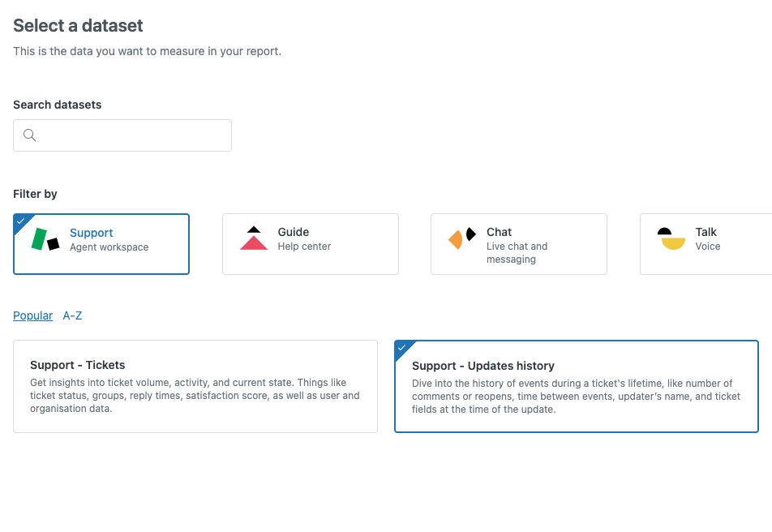Filter datasets by Guide Help center

[310, 244]
